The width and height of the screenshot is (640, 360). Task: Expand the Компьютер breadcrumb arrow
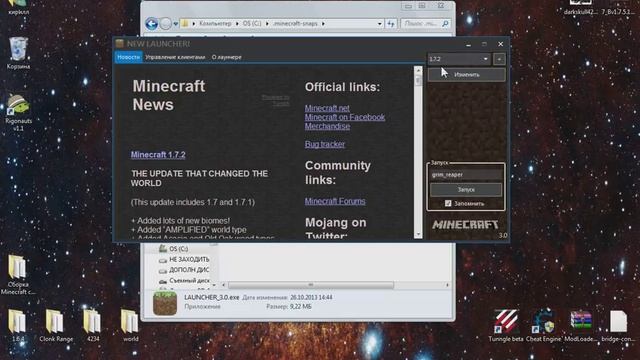[237, 24]
